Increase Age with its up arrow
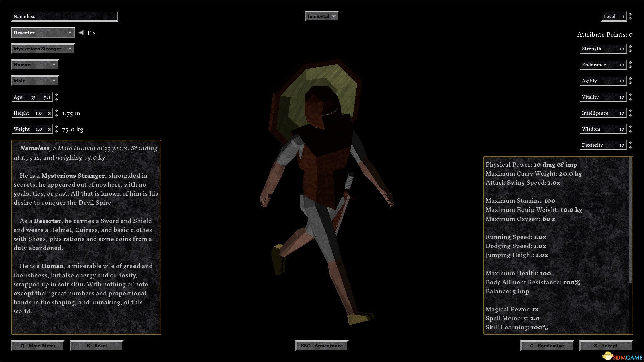 (x=57, y=95)
